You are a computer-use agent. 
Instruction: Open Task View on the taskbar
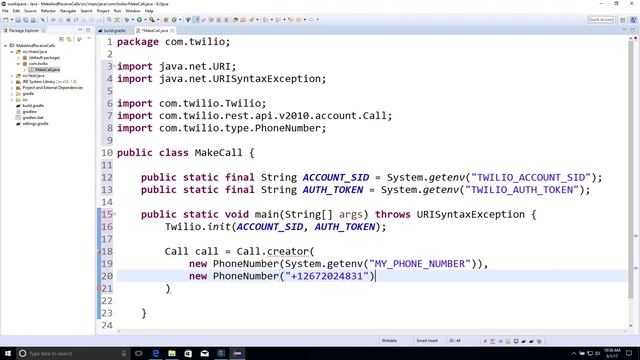139,353
